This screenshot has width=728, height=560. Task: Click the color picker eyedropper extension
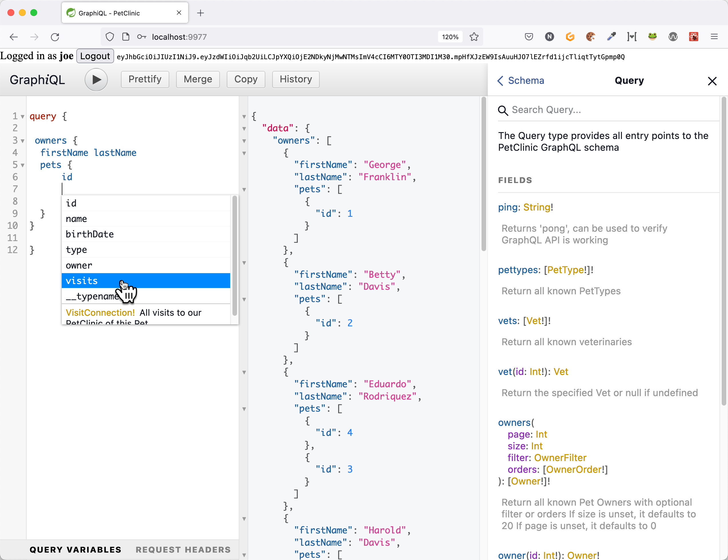coord(611,37)
